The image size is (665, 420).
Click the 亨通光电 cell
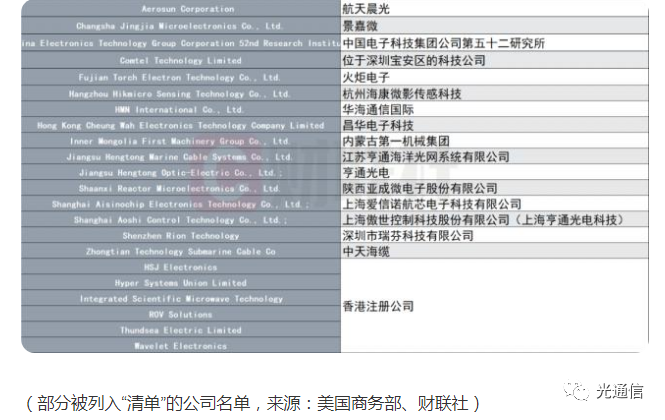coord(495,172)
